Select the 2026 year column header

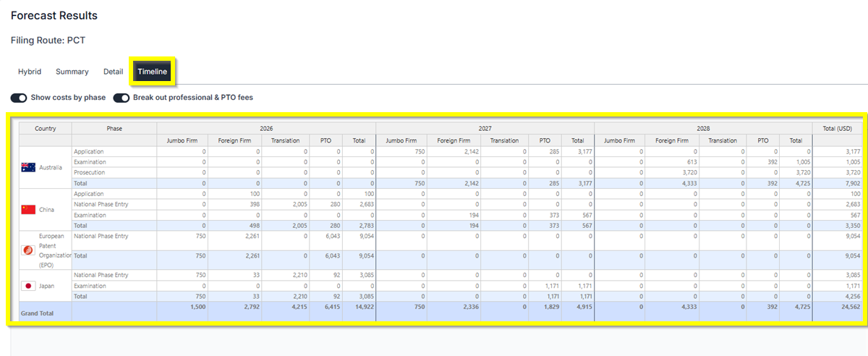pyautogui.click(x=265, y=129)
